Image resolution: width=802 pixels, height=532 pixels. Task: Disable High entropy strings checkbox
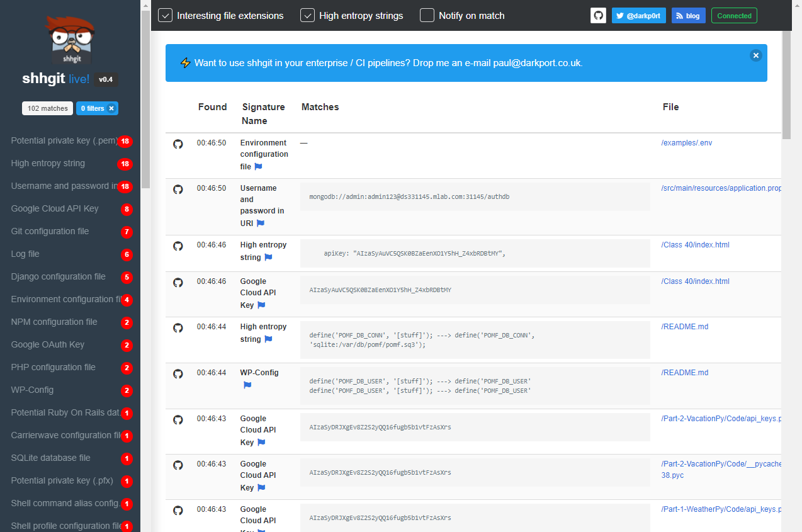(307, 16)
